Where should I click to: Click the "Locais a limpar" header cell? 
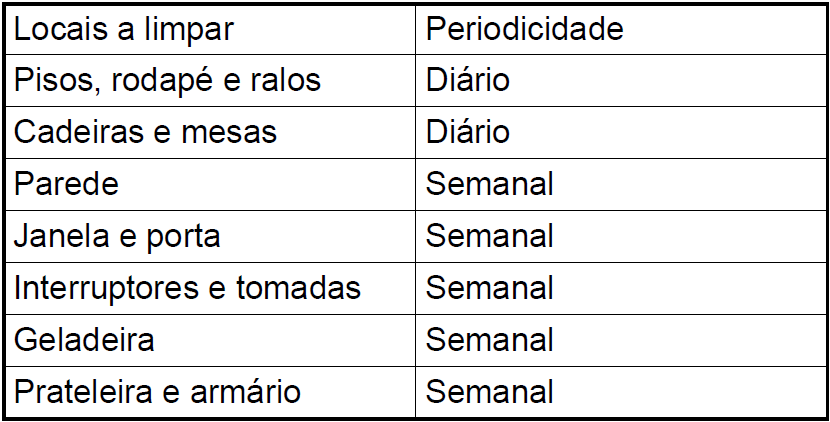(123, 29)
